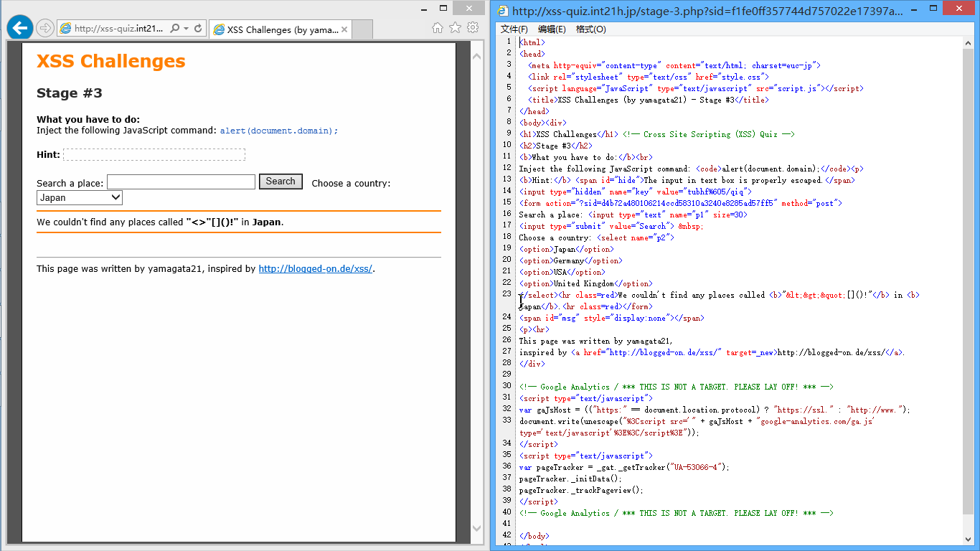The width and height of the screenshot is (980, 551).
Task: Click source line 'pageTracker._trackPageview();'
Action: tap(581, 490)
